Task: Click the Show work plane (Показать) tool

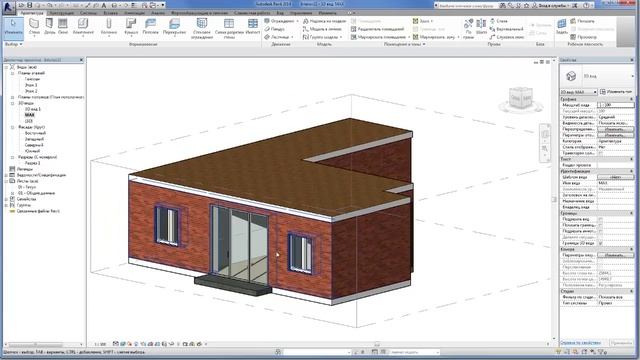Action: [x=582, y=21]
